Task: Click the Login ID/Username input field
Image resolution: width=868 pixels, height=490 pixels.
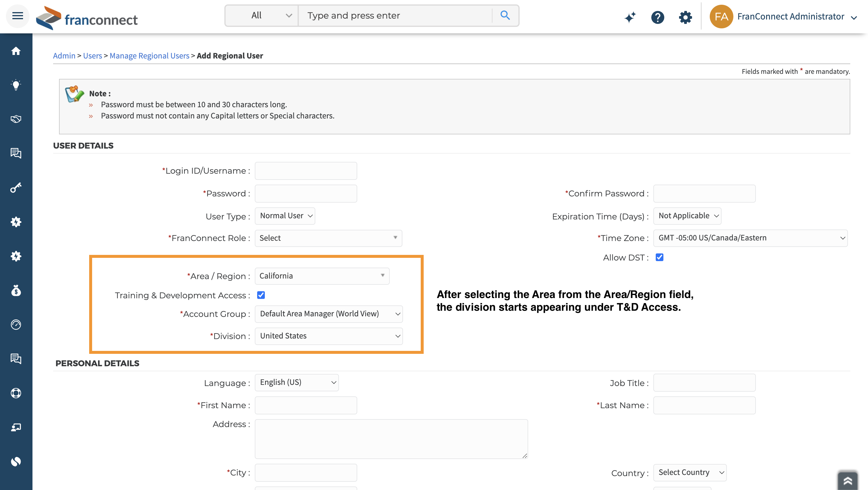Action: coord(306,171)
